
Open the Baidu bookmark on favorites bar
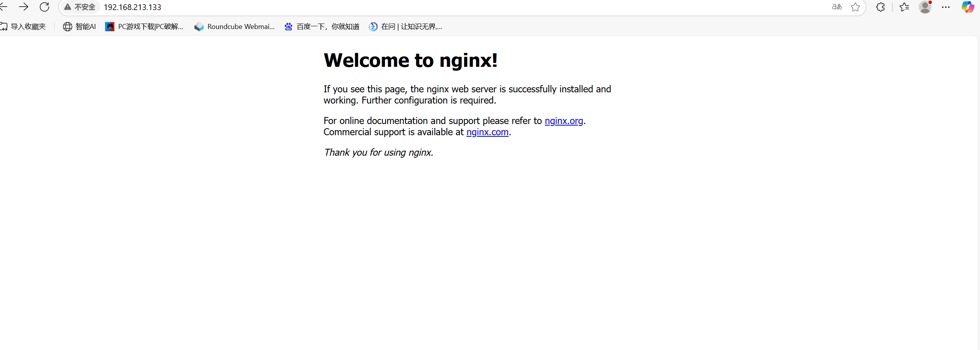click(322, 26)
